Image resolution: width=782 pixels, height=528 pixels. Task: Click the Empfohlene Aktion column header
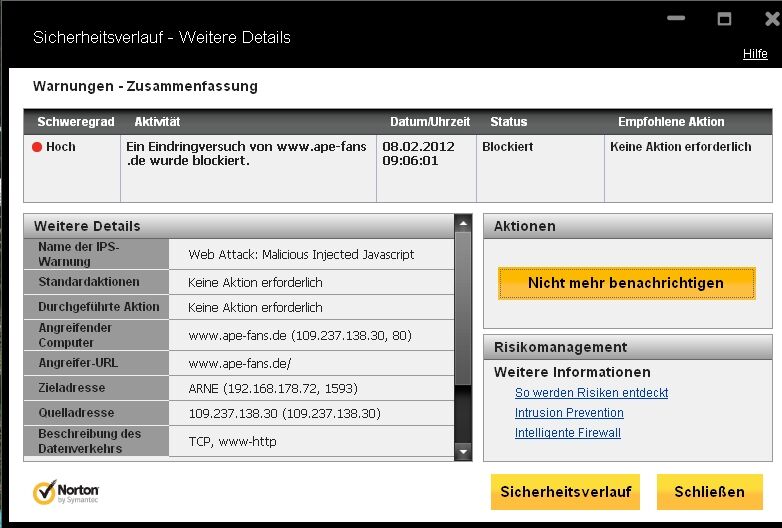pyautogui.click(x=671, y=122)
